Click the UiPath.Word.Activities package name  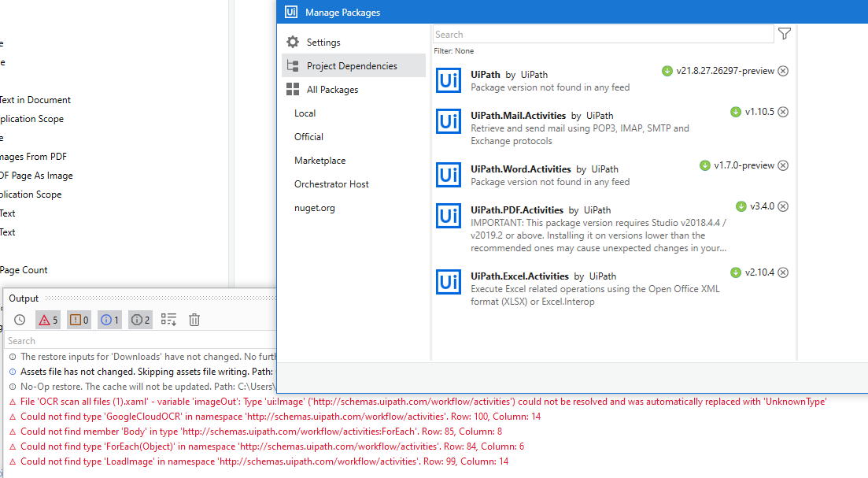[x=521, y=169]
